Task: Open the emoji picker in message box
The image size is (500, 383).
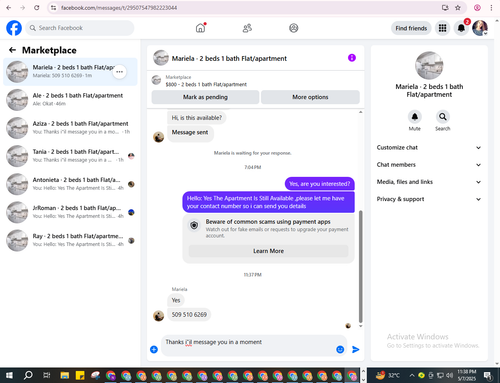Action: (x=340, y=349)
